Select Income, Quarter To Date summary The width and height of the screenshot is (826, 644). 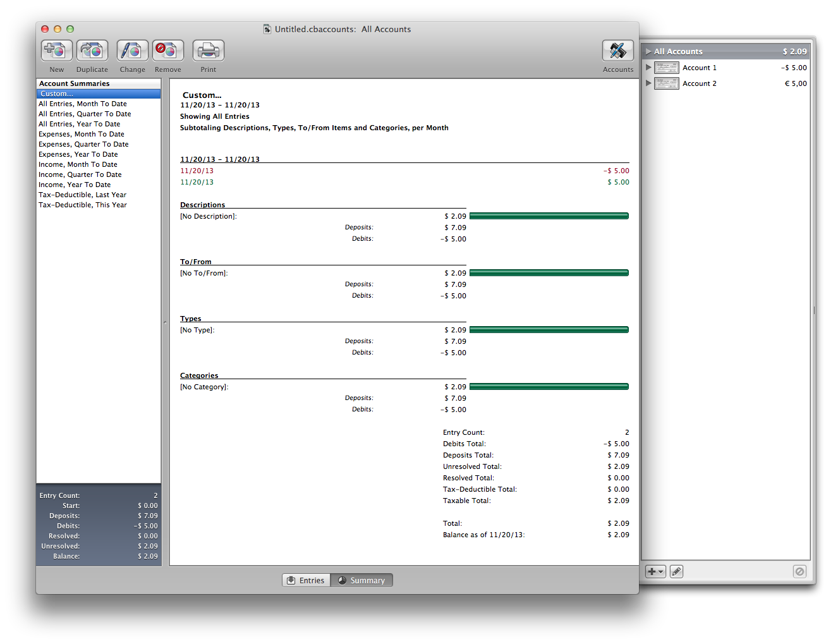[99, 174]
